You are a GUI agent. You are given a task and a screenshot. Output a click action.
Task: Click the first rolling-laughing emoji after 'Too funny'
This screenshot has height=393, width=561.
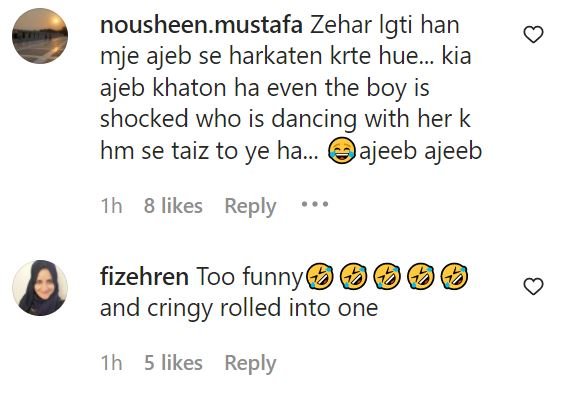click(320, 277)
